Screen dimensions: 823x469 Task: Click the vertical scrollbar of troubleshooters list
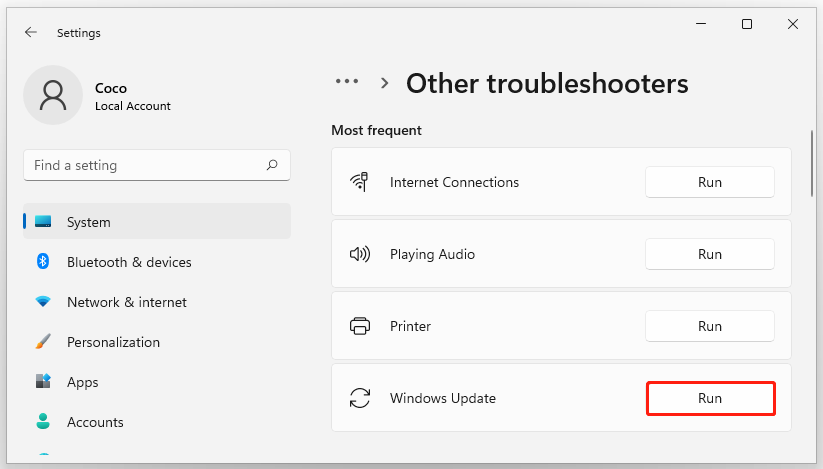[812, 164]
